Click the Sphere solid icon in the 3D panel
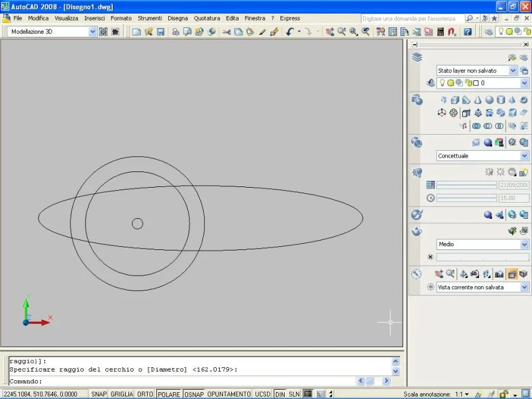Viewport: 532px width, 399px height. point(489,100)
